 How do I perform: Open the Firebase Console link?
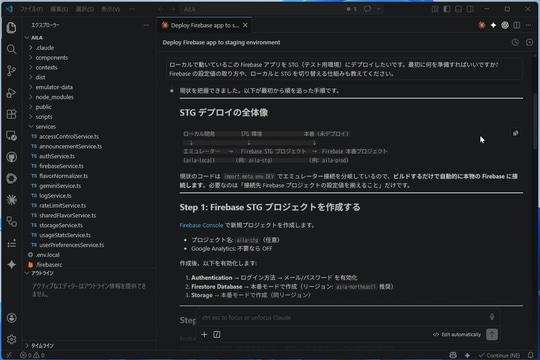[201, 225]
